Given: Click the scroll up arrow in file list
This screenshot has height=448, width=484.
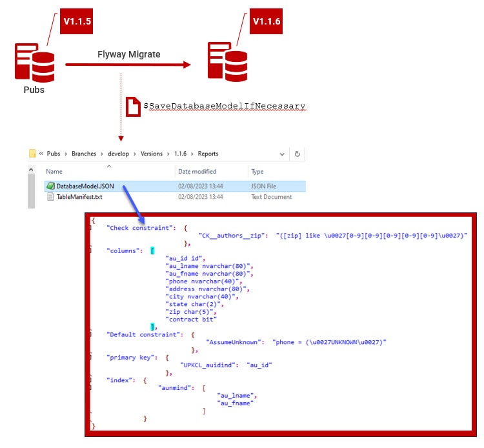Looking at the screenshot, I should (x=31, y=170).
